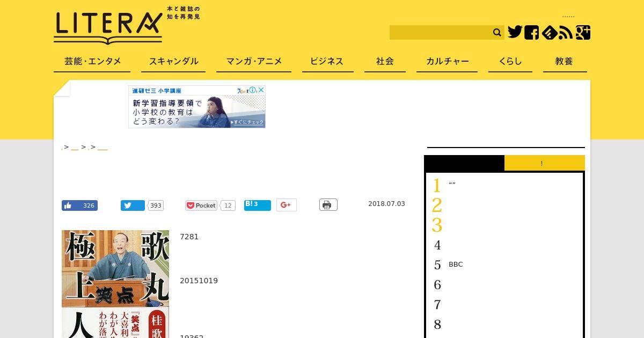Select the black ranking tab
The image size is (644, 338).
pos(464,163)
